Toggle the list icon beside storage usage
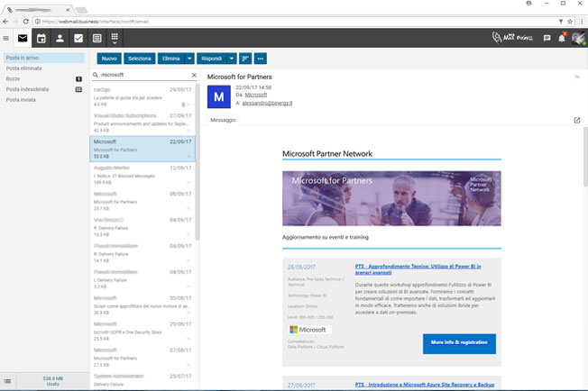The image size is (588, 391). 7,381
